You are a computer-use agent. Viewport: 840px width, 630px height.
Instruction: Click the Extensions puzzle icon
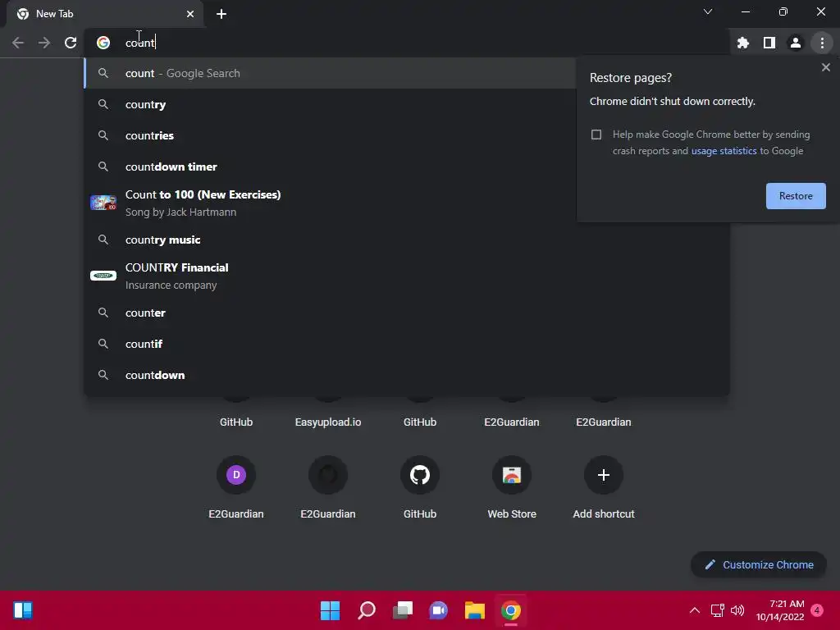(742, 43)
